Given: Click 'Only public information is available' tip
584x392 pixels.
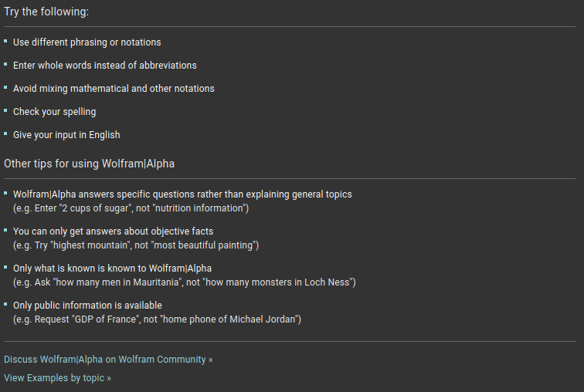Looking at the screenshot, I should 87,306.
